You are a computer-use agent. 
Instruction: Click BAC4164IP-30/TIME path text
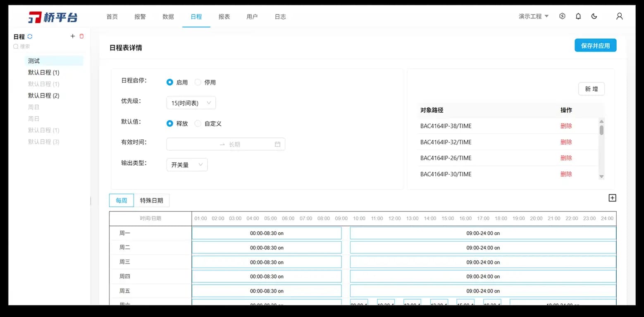click(446, 174)
